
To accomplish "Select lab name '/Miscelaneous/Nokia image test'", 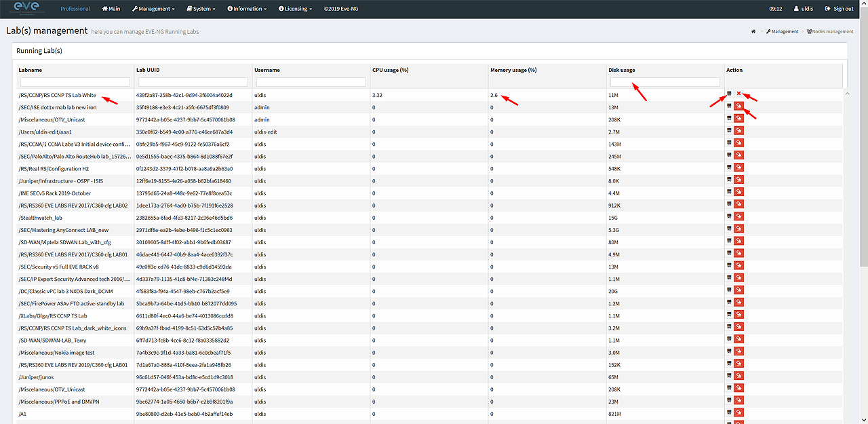I will click(x=56, y=352).
